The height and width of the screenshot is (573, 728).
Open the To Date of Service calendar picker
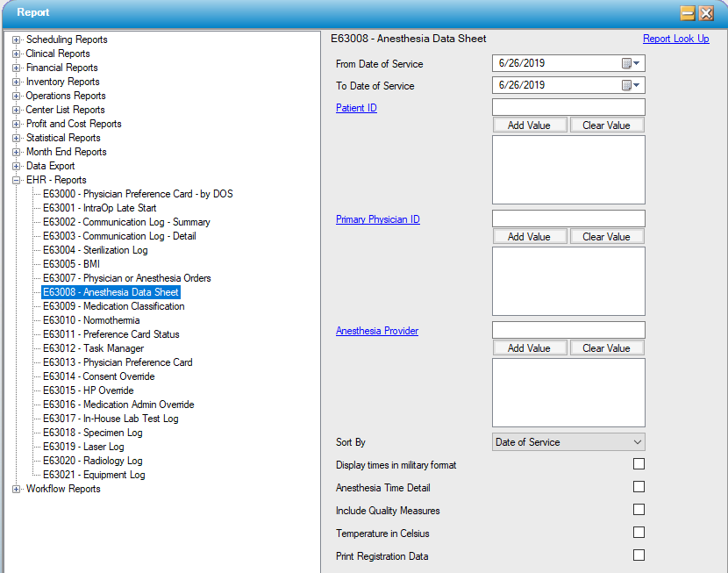click(x=632, y=85)
